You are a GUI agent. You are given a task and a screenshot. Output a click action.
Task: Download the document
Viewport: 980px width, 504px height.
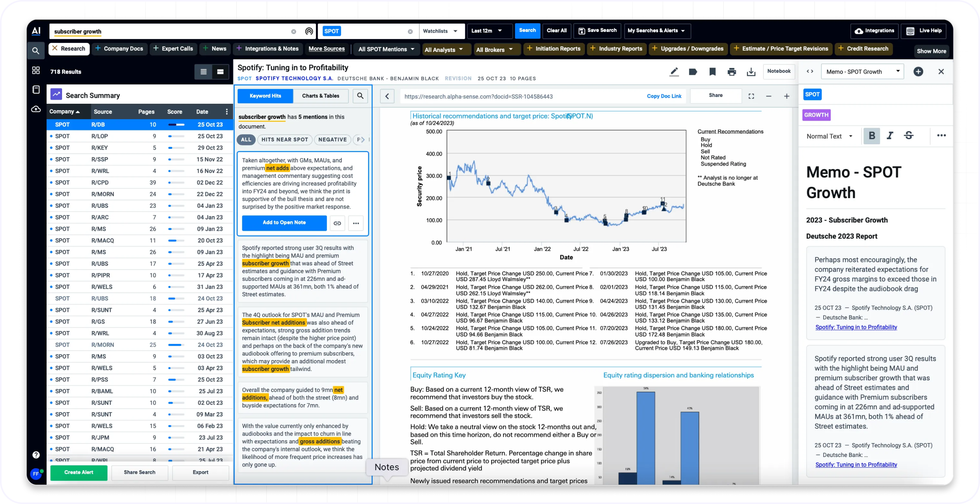pos(751,72)
